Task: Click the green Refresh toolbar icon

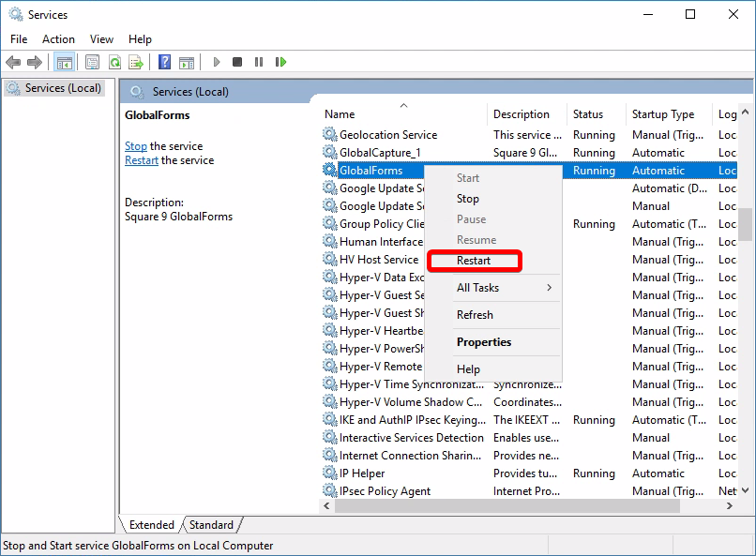Action: pos(114,62)
